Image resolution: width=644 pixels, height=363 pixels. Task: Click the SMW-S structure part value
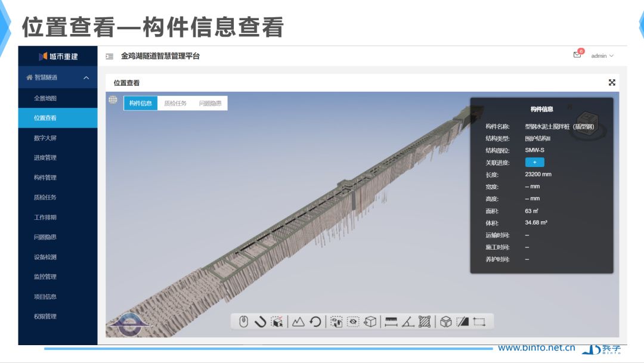point(534,150)
